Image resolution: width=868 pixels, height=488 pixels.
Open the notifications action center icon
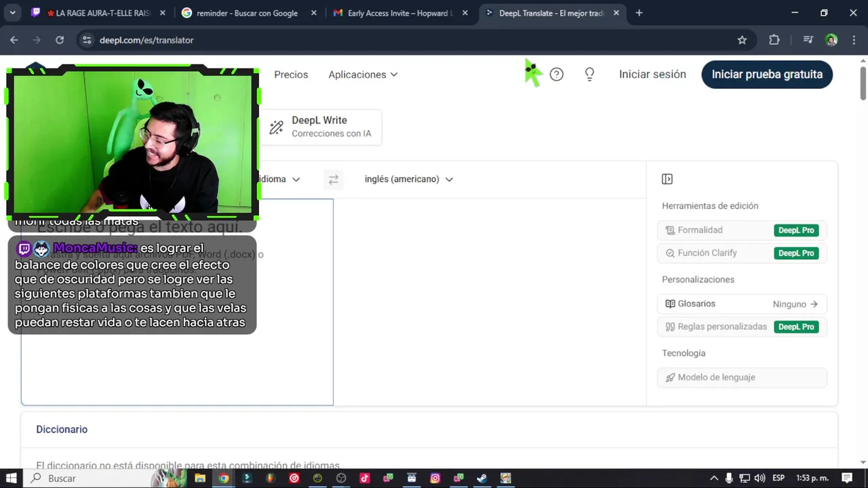click(846, 478)
